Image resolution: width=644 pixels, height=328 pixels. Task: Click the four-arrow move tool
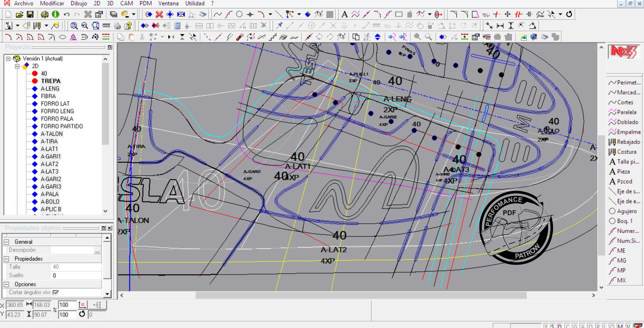pos(507,14)
